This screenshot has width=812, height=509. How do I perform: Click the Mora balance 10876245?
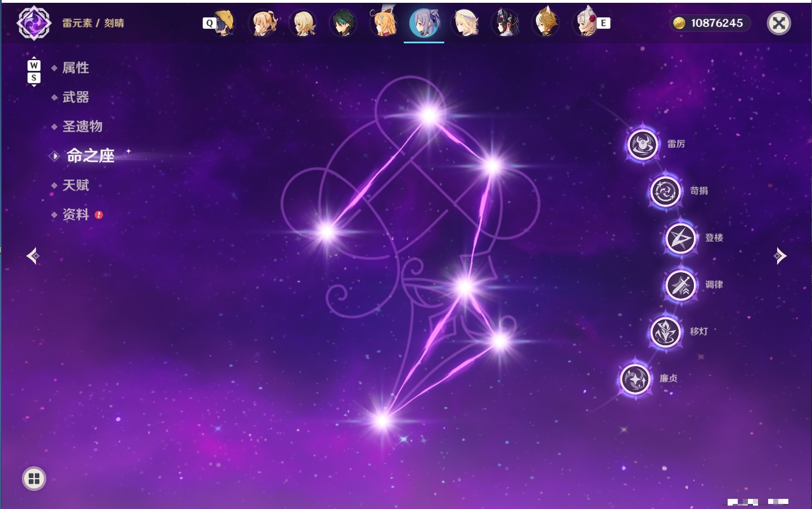click(717, 23)
